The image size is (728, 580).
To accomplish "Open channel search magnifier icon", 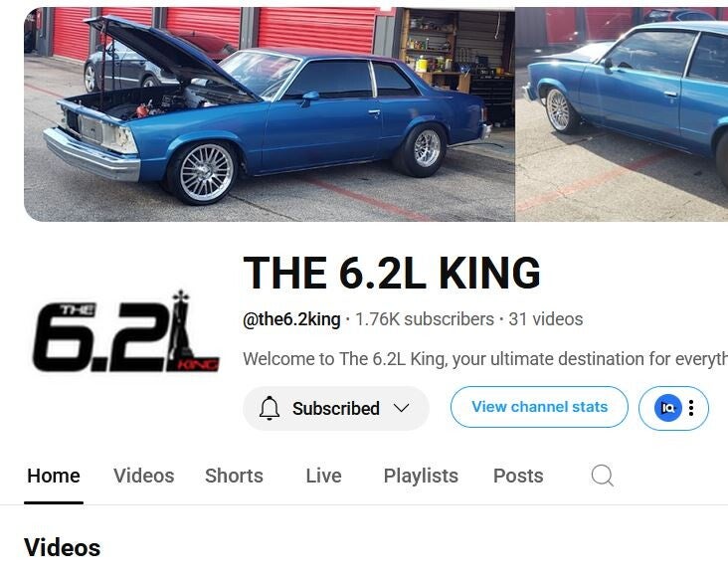I will click(602, 476).
